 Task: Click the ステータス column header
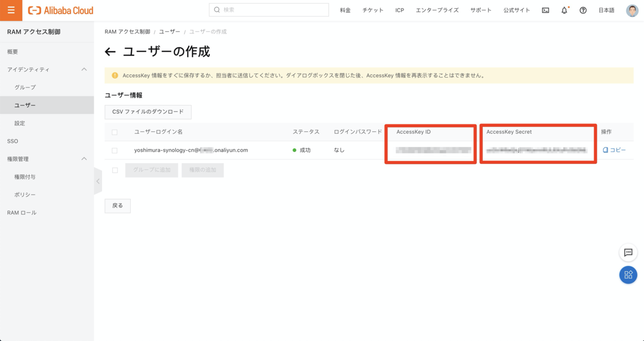tap(306, 132)
